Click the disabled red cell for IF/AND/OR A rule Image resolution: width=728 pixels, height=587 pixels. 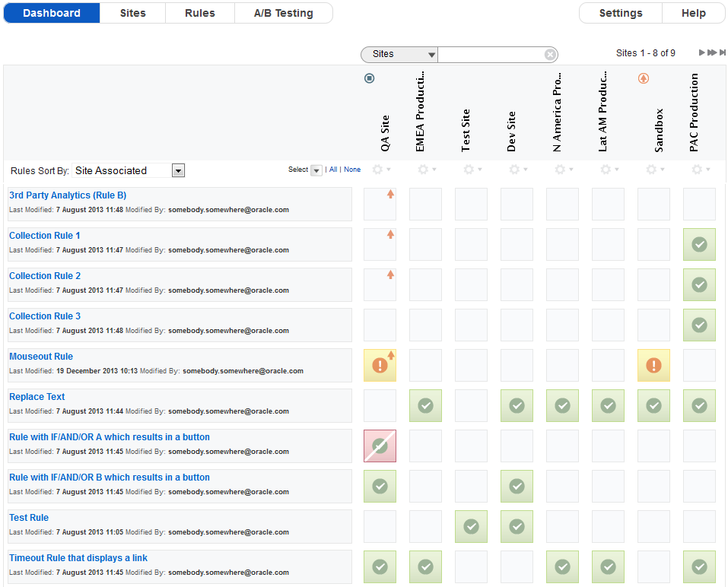(x=380, y=446)
